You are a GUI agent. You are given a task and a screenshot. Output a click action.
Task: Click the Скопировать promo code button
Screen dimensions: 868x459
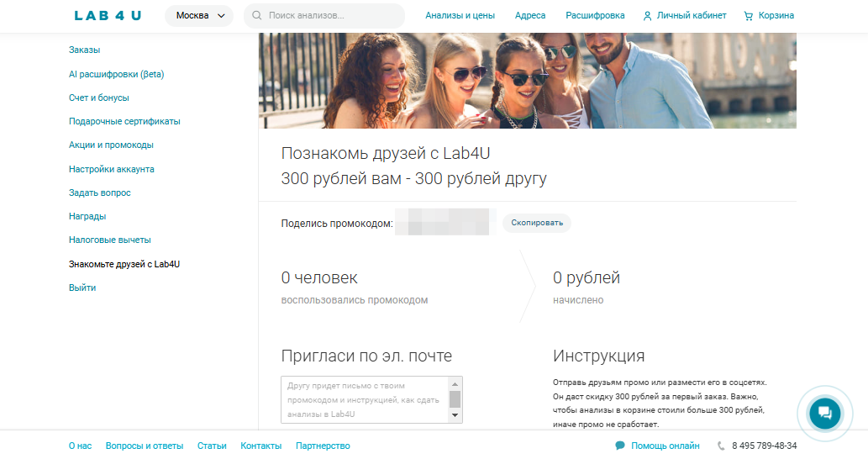(537, 223)
